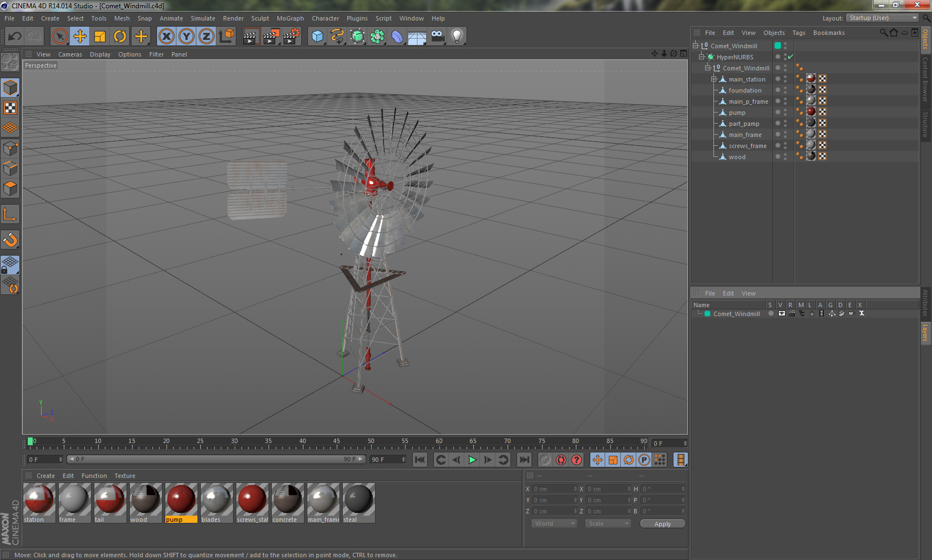Open the Texture menu in Material Manager
Screen dimensions: 932x560
[125, 476]
